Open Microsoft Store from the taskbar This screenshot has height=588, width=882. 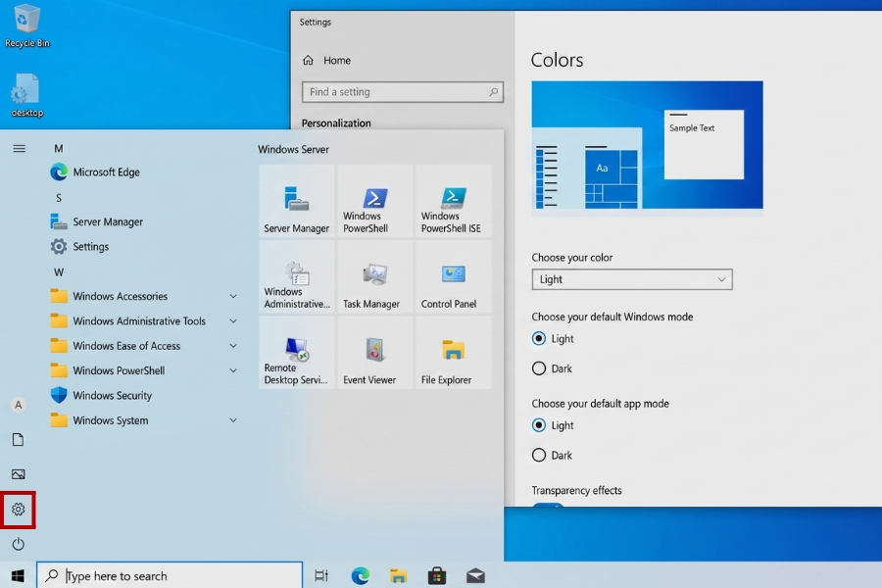click(x=437, y=575)
